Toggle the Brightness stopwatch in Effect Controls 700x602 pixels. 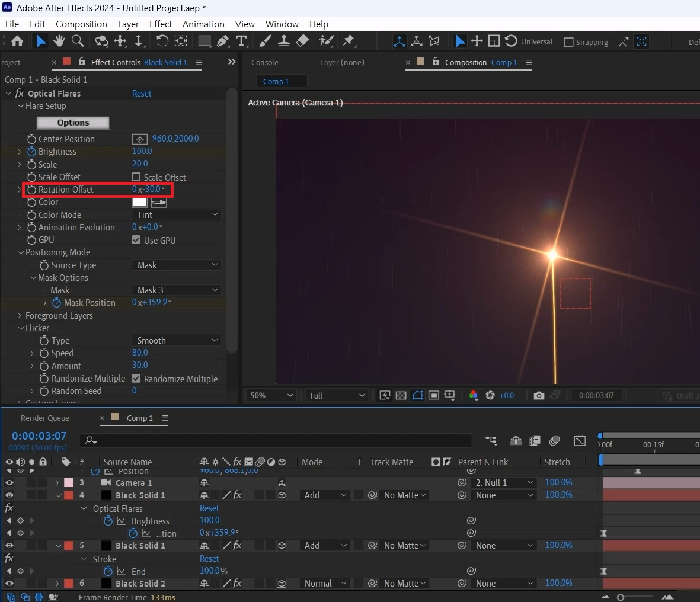[31, 152]
